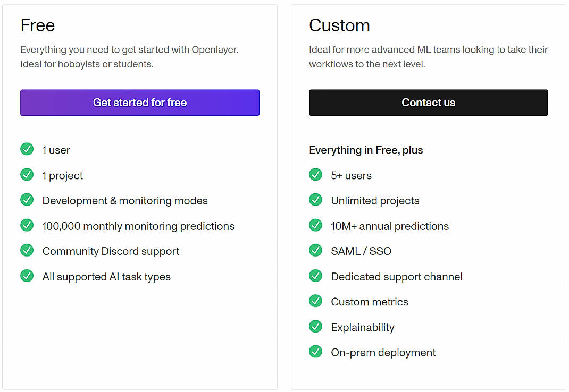
Task: Click the checkmark next to "All supported AI task types"
Action: tap(27, 276)
